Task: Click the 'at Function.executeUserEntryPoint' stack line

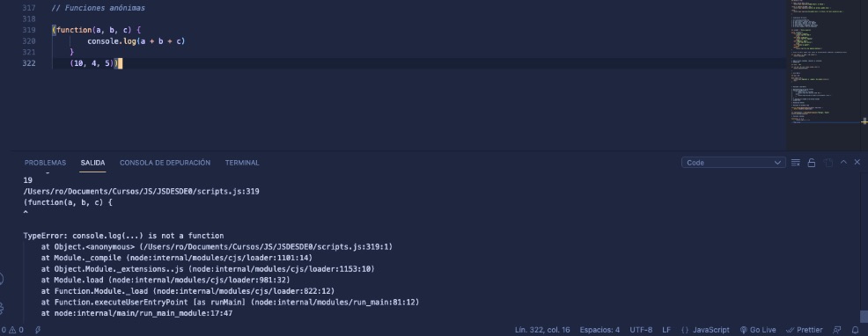Action: pyautogui.click(x=231, y=302)
